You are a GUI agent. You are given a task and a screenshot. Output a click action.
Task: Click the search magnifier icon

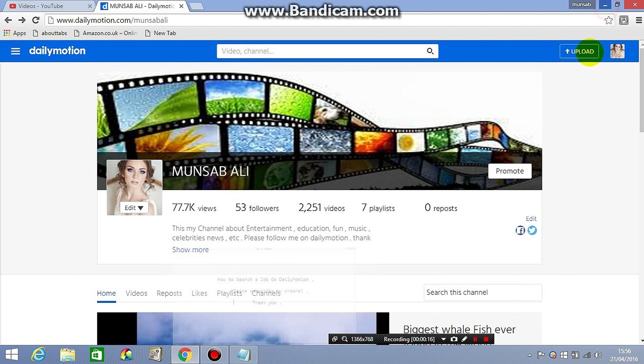[x=430, y=51]
